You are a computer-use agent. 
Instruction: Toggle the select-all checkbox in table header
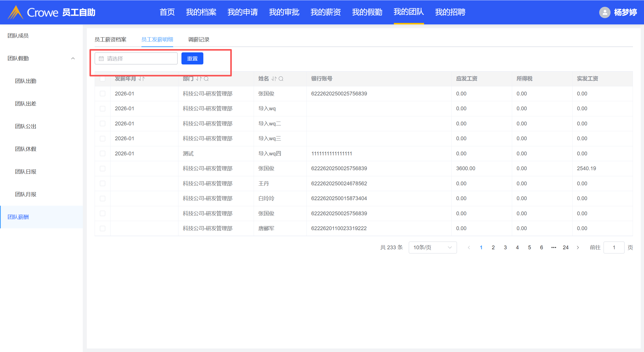click(x=102, y=79)
